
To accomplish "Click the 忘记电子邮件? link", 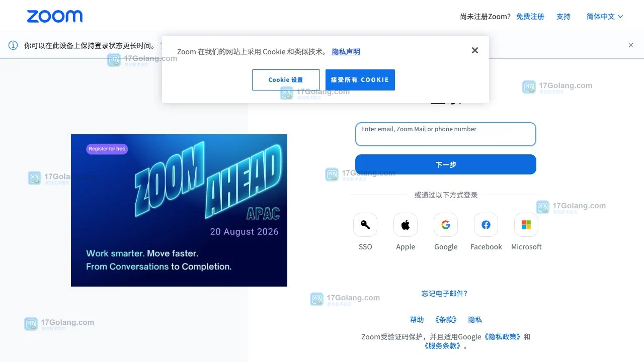I will tap(444, 294).
